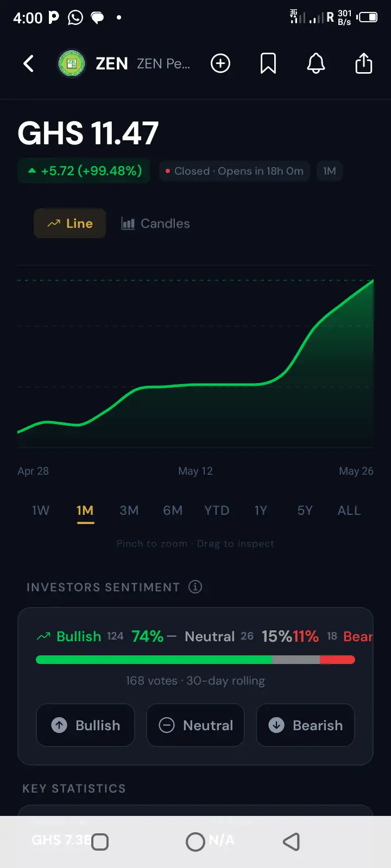Switch chart to Candles view
Screen dimensions: 391x868
(x=155, y=224)
